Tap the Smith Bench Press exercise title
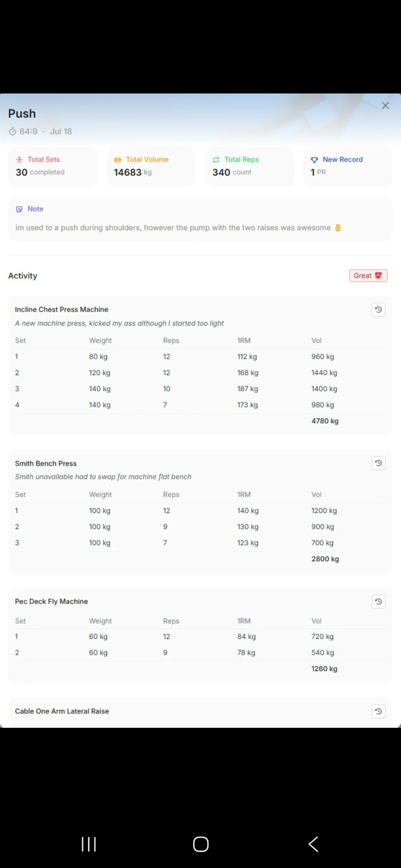The height and width of the screenshot is (868, 401). [x=46, y=463]
